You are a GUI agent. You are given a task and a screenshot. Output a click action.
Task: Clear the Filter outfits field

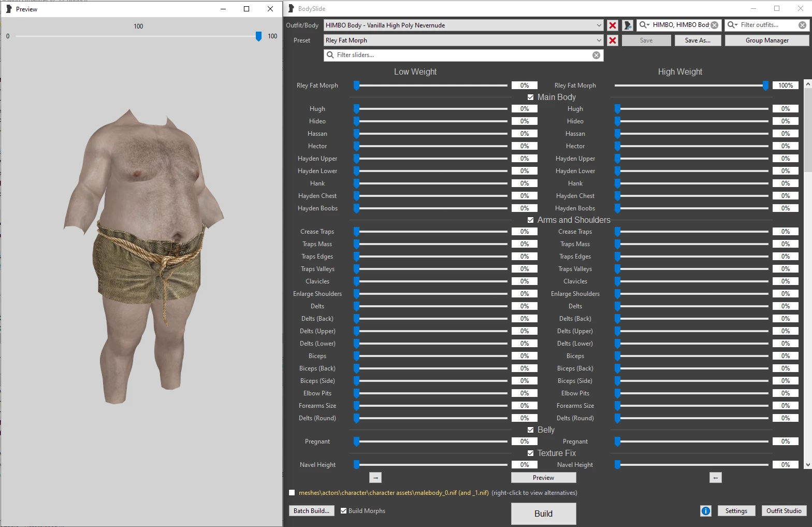coord(802,25)
